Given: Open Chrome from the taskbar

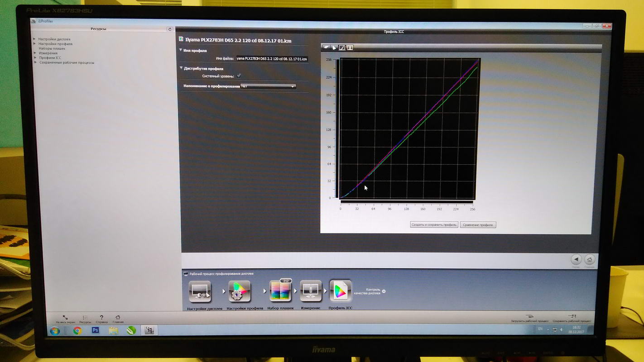Looking at the screenshot, I should 77,330.
